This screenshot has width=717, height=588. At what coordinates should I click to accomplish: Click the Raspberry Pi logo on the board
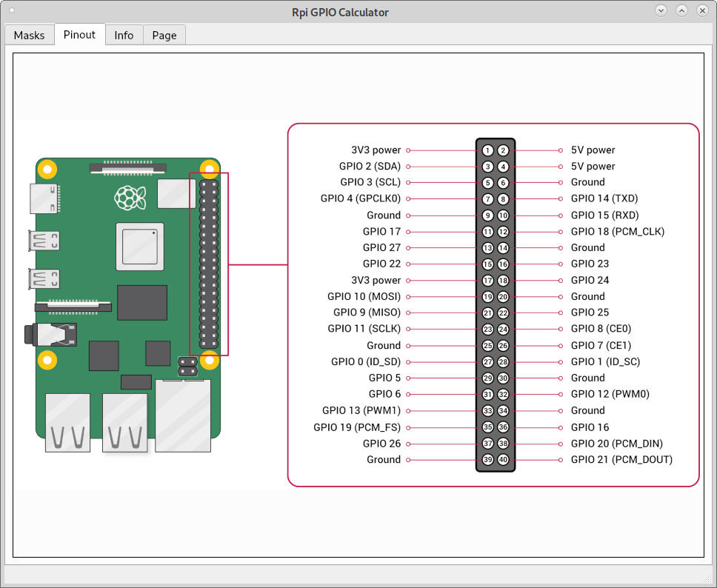click(x=130, y=198)
